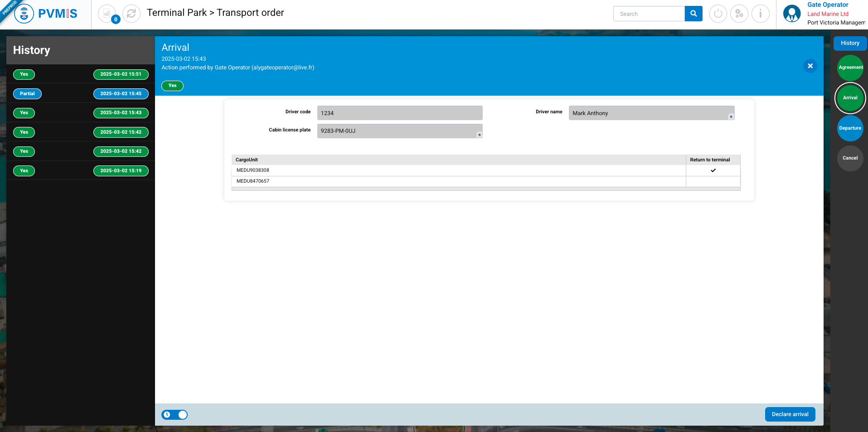This screenshot has height=432, width=868.
Task: Open the documents icon with 0 badge
Action: pos(107,14)
